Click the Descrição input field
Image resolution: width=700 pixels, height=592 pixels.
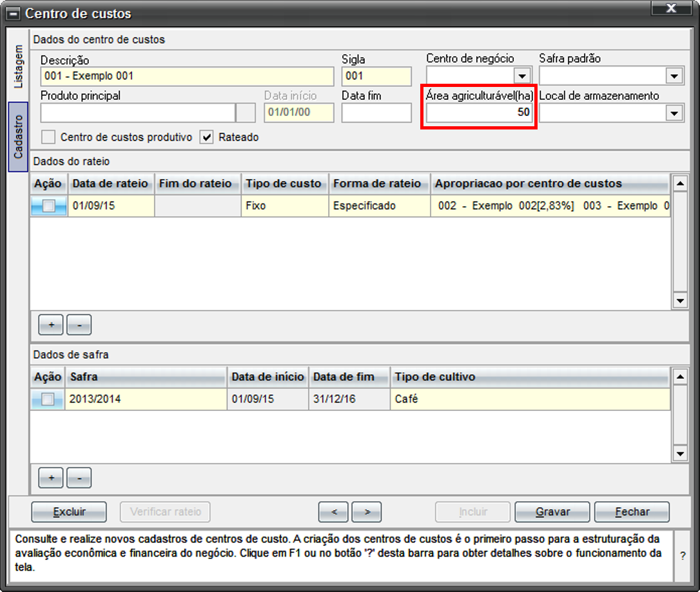point(187,76)
